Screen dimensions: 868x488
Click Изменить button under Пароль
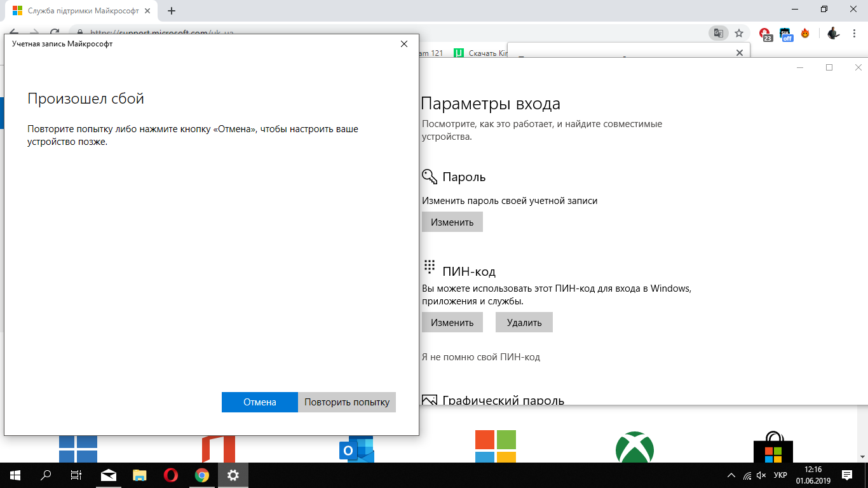pos(452,222)
